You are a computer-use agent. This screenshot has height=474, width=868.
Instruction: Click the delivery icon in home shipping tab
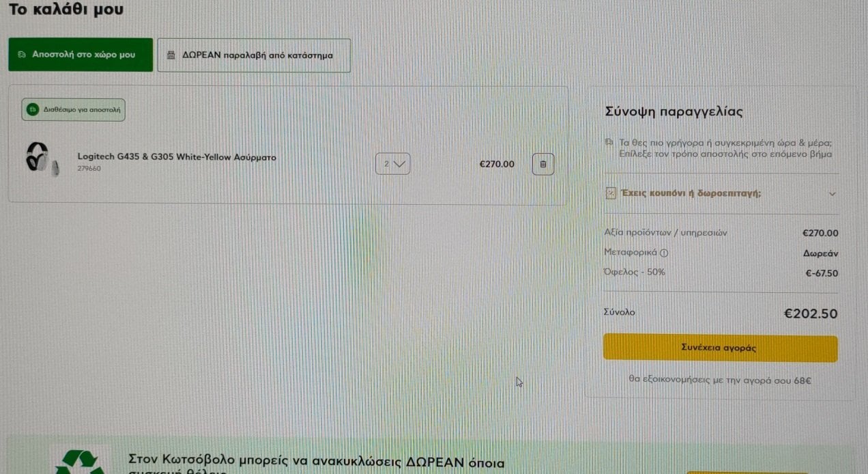tap(22, 55)
